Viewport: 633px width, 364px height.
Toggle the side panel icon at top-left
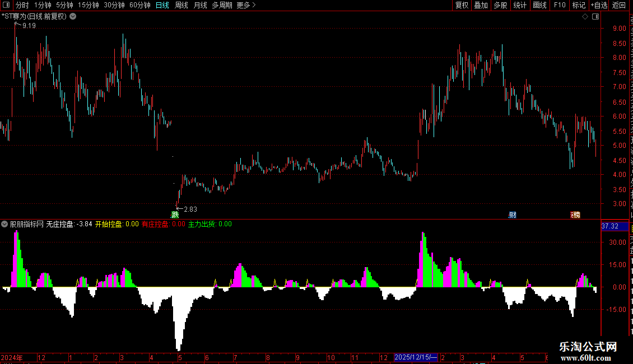pos(6,5)
